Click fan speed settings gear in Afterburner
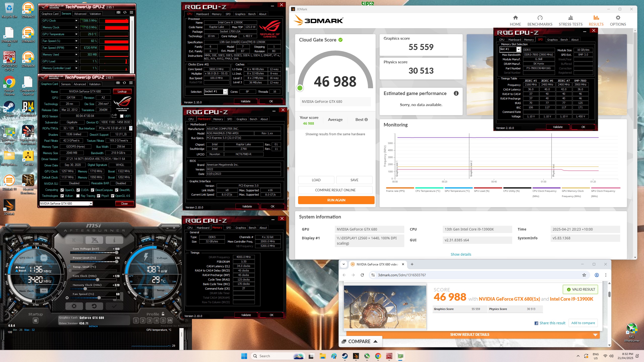Screen dimensions: 644x362 (67, 298)
